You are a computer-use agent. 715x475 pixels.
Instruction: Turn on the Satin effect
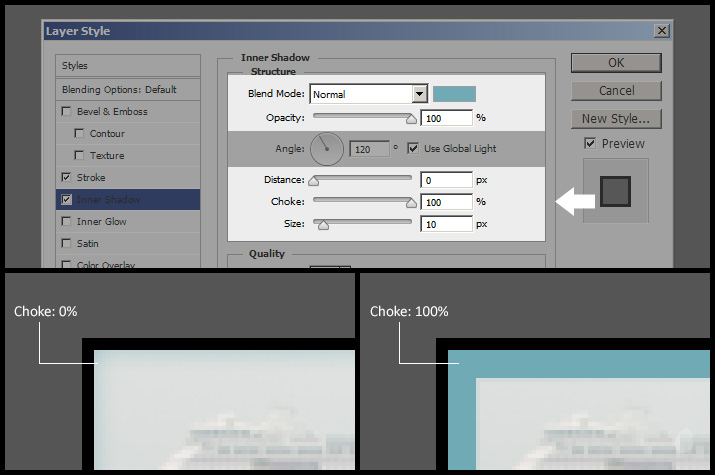click(x=67, y=244)
